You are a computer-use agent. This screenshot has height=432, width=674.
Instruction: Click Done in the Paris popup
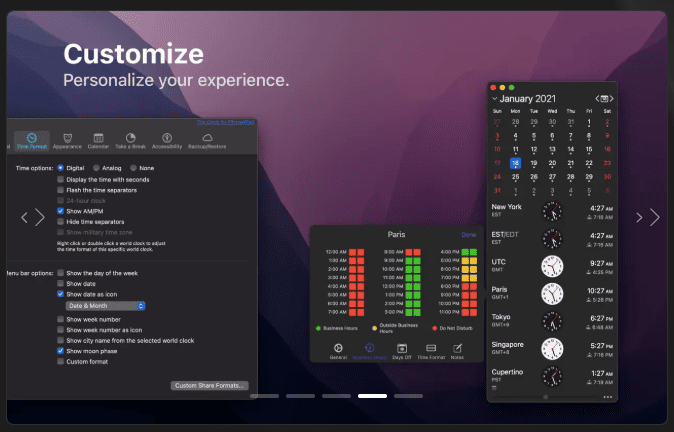469,235
